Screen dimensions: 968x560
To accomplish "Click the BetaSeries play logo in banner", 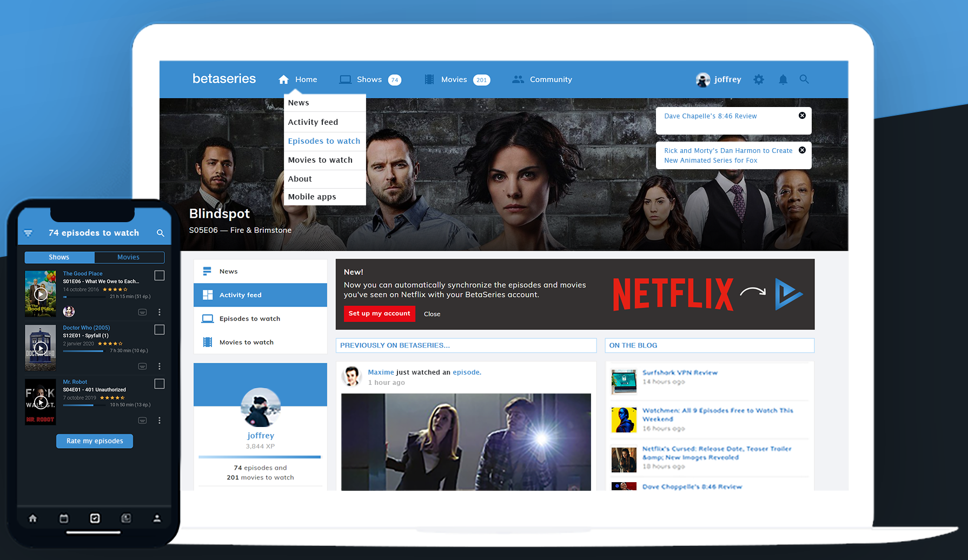I will tap(789, 294).
